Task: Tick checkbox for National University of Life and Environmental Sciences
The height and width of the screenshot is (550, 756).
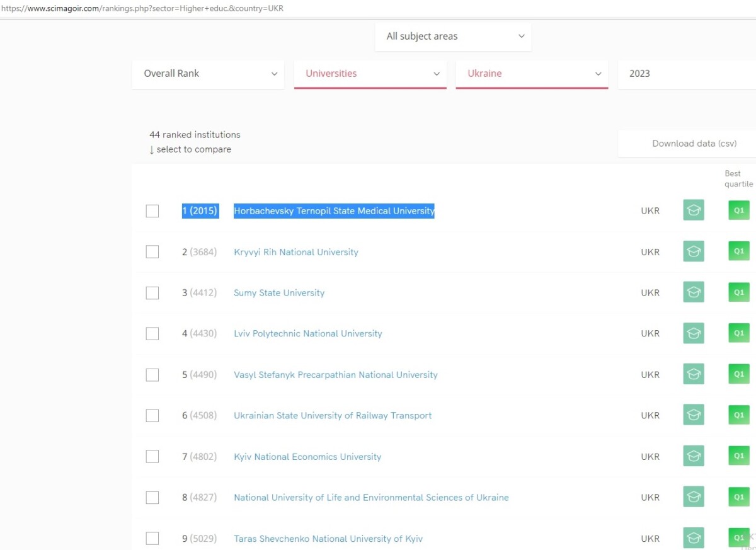Action: pyautogui.click(x=152, y=498)
